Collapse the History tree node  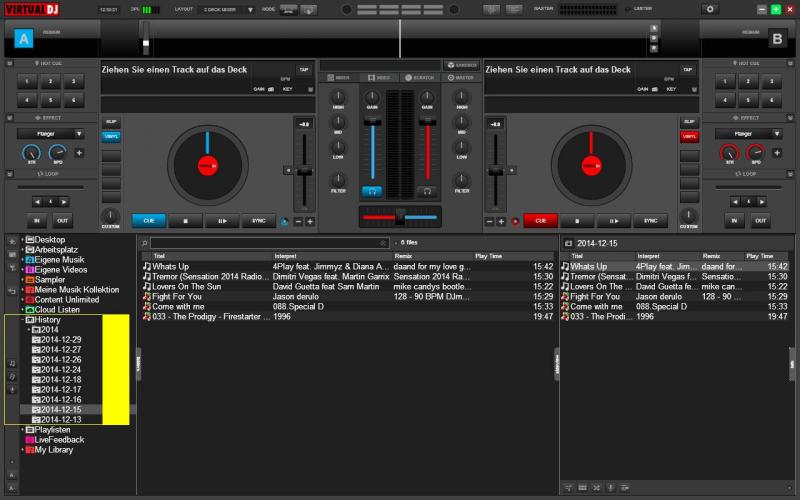tap(21, 320)
